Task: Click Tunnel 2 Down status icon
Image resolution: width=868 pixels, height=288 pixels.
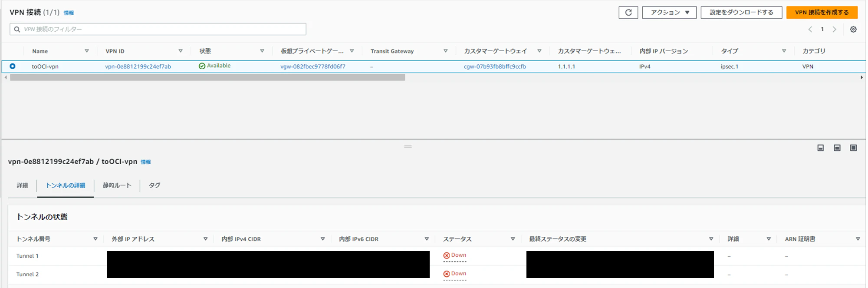Action: point(446,274)
